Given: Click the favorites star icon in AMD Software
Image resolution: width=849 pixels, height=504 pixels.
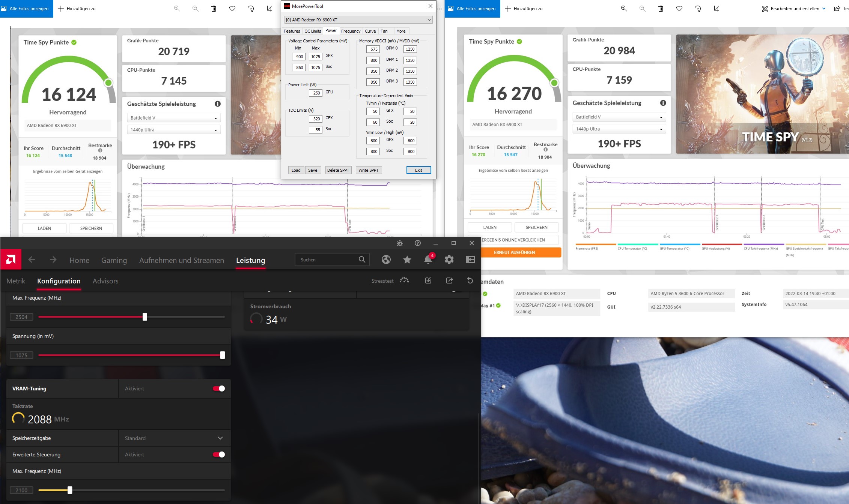Looking at the screenshot, I should pos(407,259).
